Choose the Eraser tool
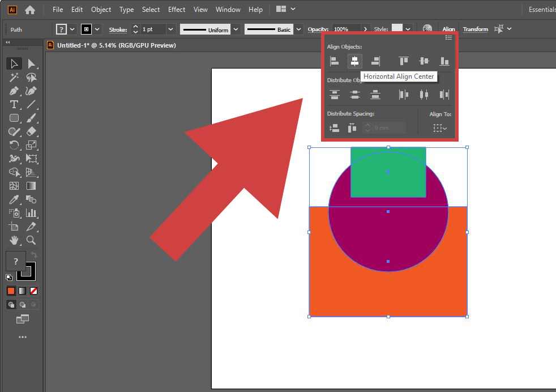 31,131
